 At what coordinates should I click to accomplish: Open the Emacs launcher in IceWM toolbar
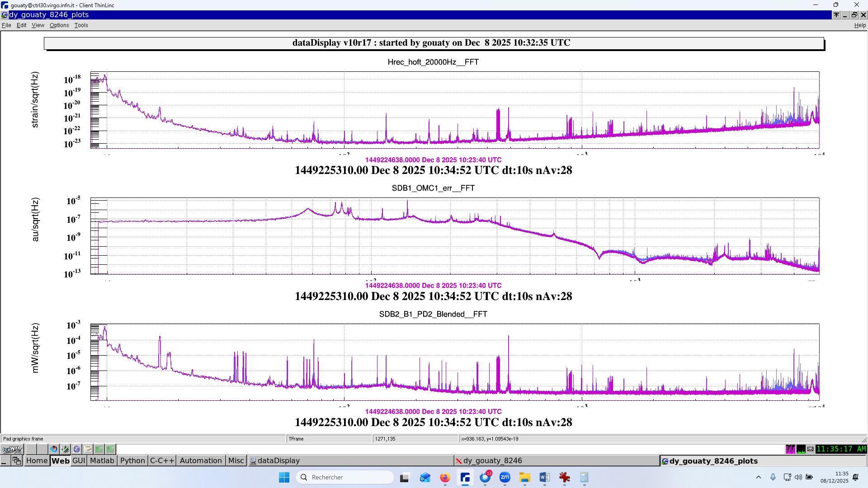point(76,449)
